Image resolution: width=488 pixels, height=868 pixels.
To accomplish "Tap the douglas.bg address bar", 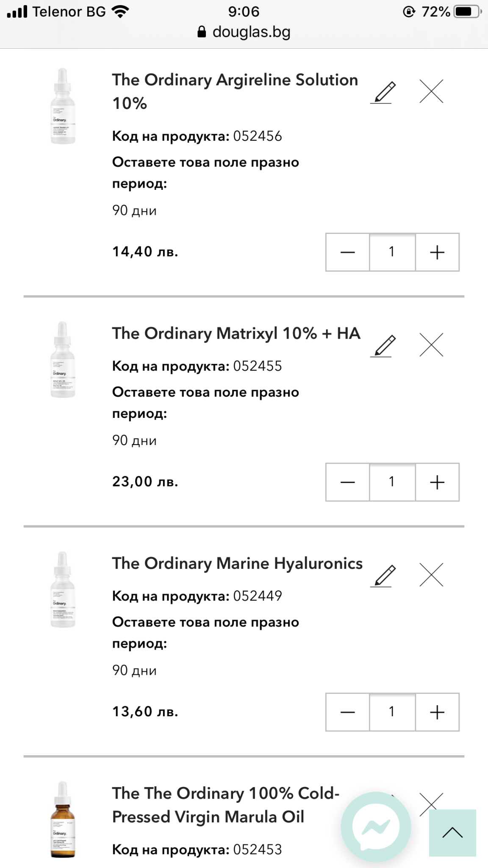I will [x=244, y=32].
